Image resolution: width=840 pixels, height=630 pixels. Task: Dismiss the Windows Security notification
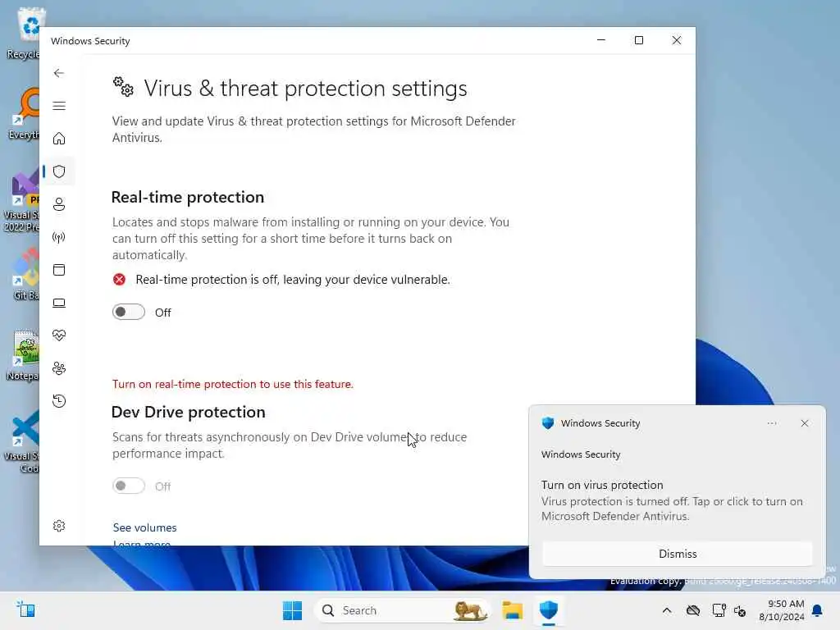coord(677,554)
